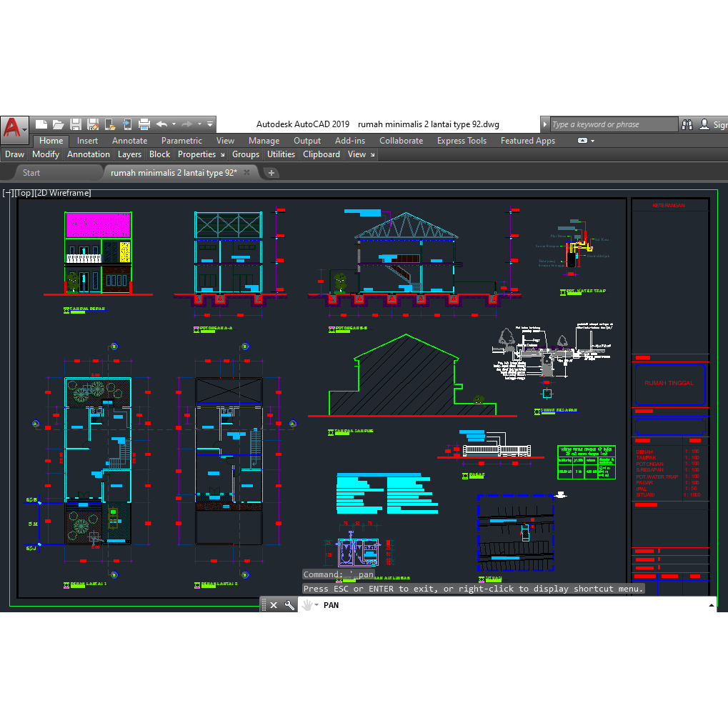Open the Express Tools ribbon tab
Viewport: 728px width, 728px height.
pos(462,141)
